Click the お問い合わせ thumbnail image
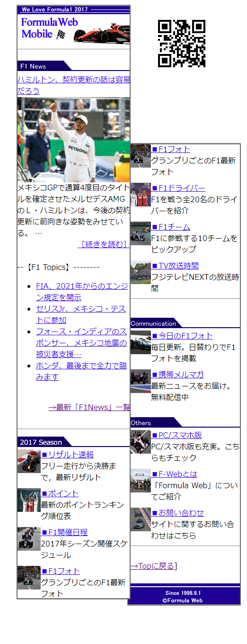The height and width of the screenshot is (644, 247). coord(141,519)
